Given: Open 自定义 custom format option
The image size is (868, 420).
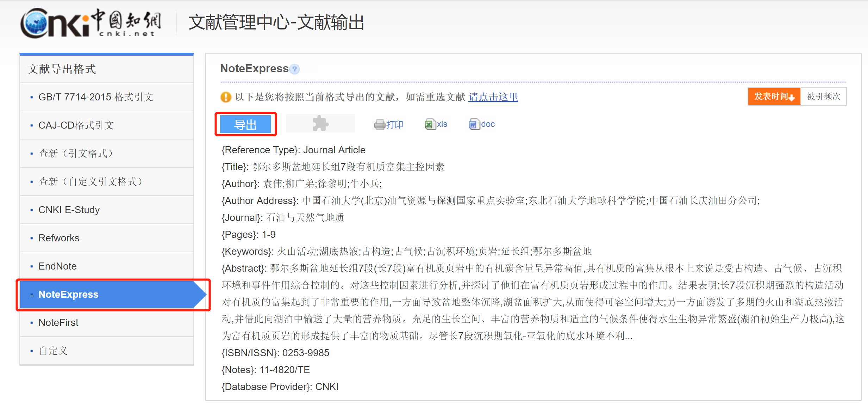Looking at the screenshot, I should (x=53, y=351).
